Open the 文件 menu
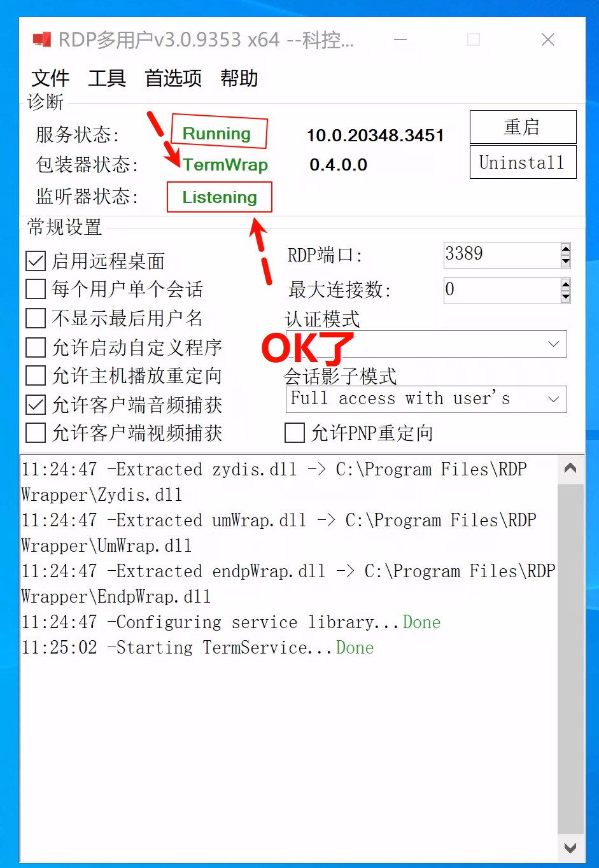Viewport: 599px width, 868px height. tap(50, 78)
